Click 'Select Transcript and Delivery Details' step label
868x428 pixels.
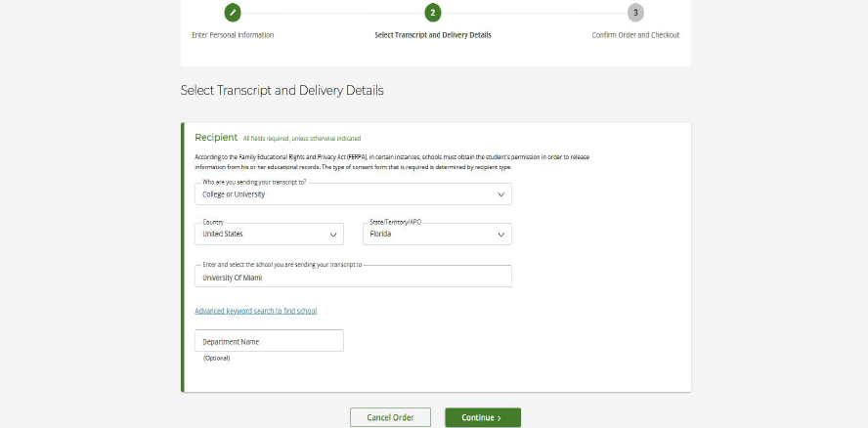pos(433,35)
